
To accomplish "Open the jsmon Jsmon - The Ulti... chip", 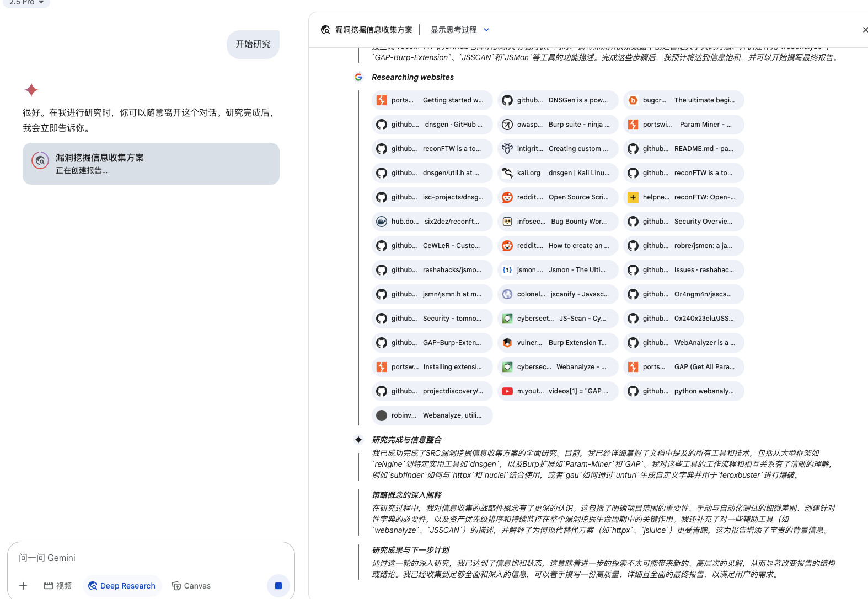I will pyautogui.click(x=558, y=270).
